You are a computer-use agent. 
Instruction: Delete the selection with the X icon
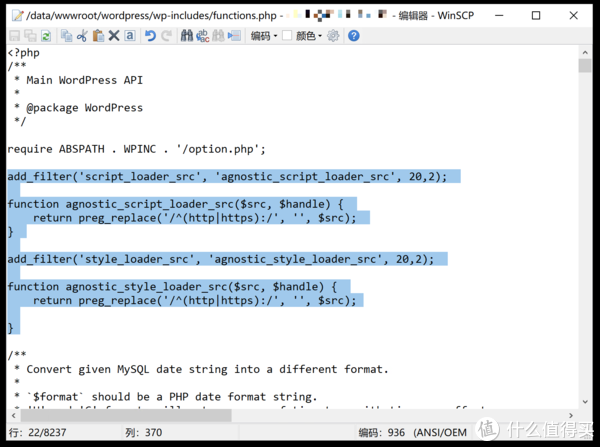coord(114,36)
